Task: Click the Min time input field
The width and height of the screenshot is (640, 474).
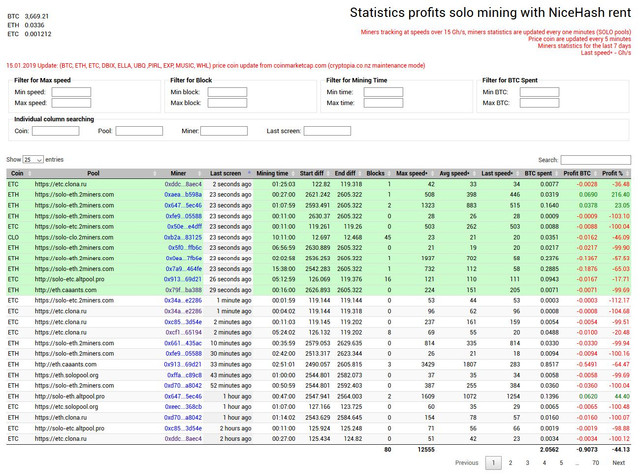Action: (x=383, y=92)
